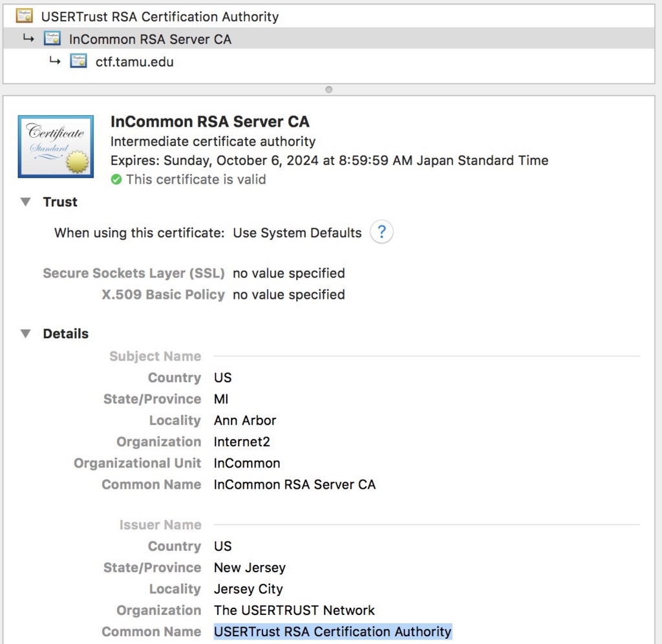Click the USERTrust root certificate icon
Viewport: 662px width, 644px height.
tap(24, 16)
